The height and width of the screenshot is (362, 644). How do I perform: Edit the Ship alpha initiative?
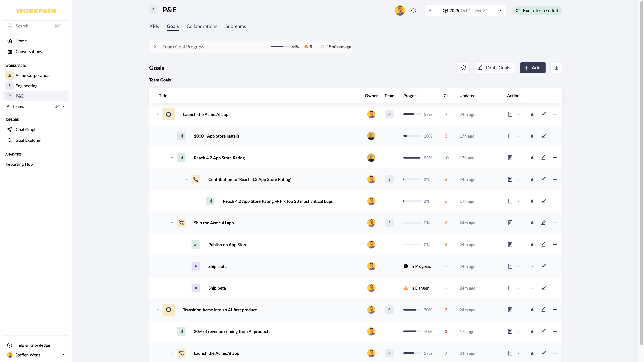[x=544, y=266]
